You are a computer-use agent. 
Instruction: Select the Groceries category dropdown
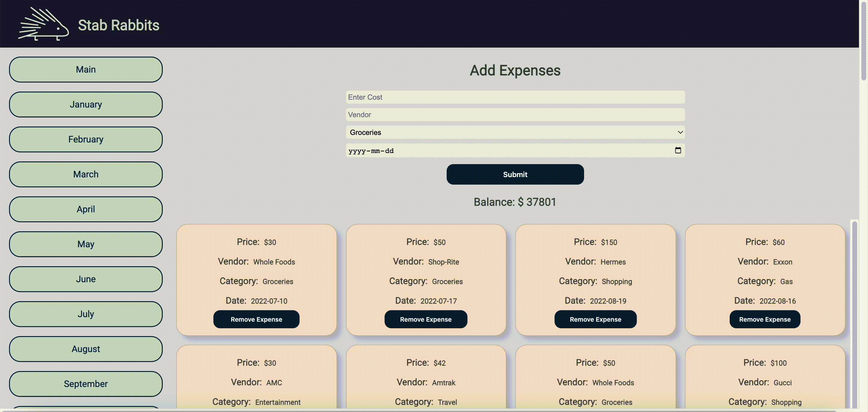(x=515, y=132)
